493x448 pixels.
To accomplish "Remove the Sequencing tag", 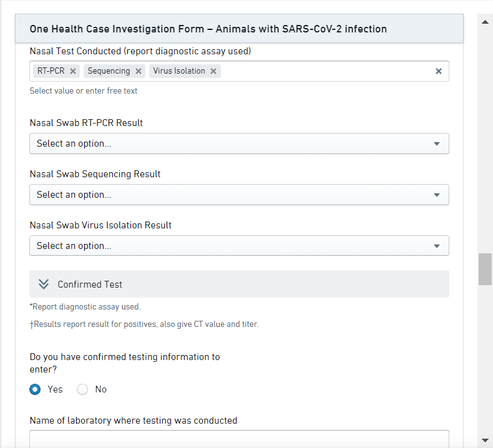I will [139, 71].
